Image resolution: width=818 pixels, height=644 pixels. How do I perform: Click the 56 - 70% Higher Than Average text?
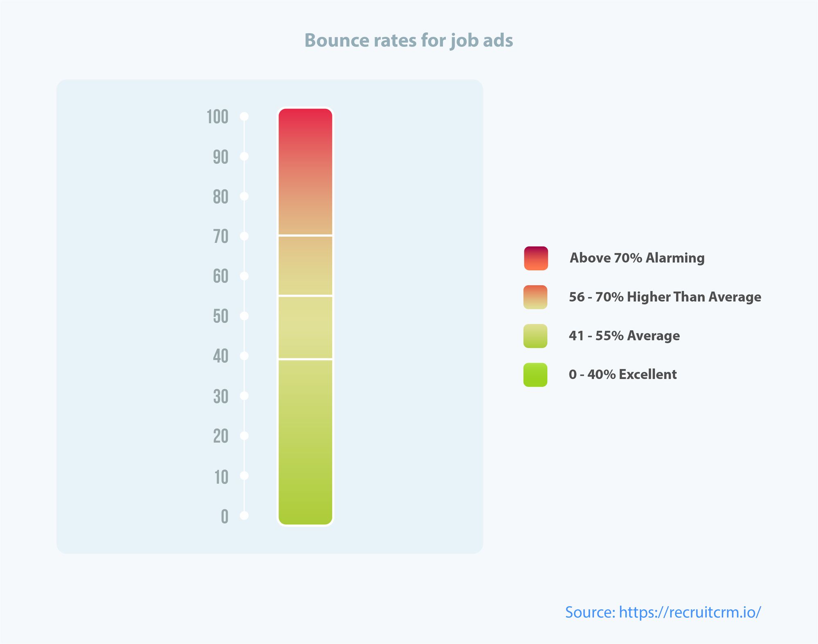tap(665, 297)
